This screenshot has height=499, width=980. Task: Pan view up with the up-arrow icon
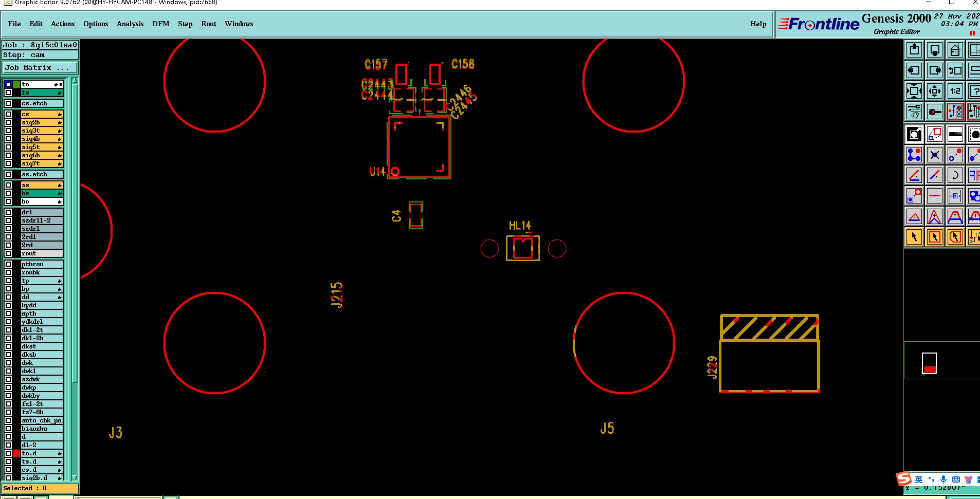tap(914, 50)
